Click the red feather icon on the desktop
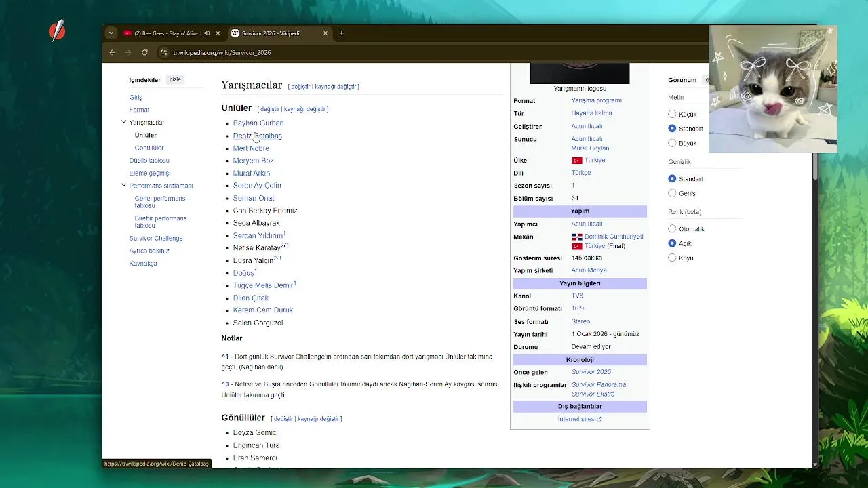 57,30
